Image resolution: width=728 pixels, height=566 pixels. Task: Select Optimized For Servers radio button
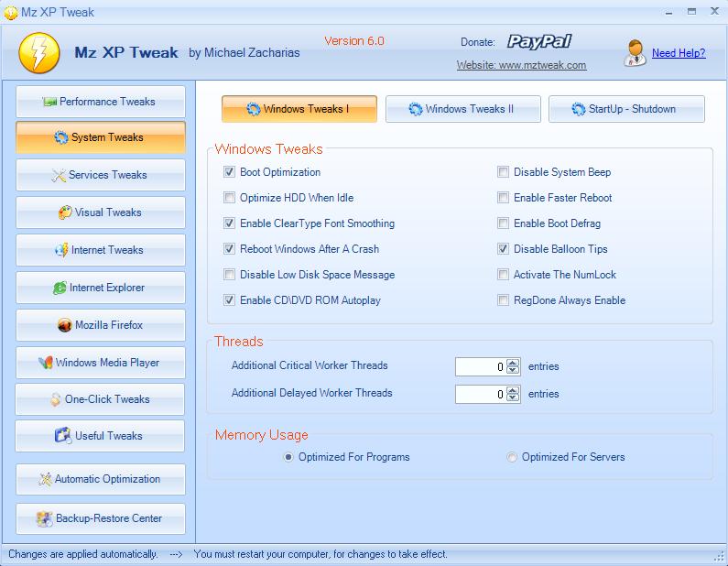(512, 457)
